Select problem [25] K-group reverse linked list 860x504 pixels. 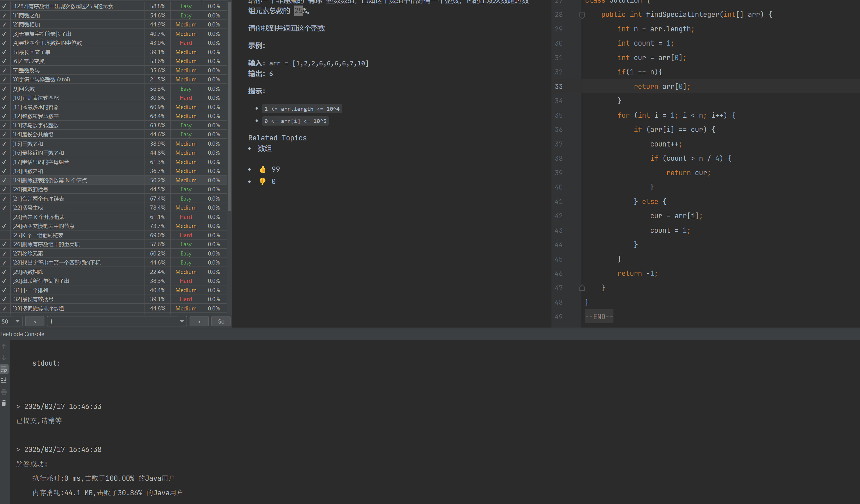[38, 235]
